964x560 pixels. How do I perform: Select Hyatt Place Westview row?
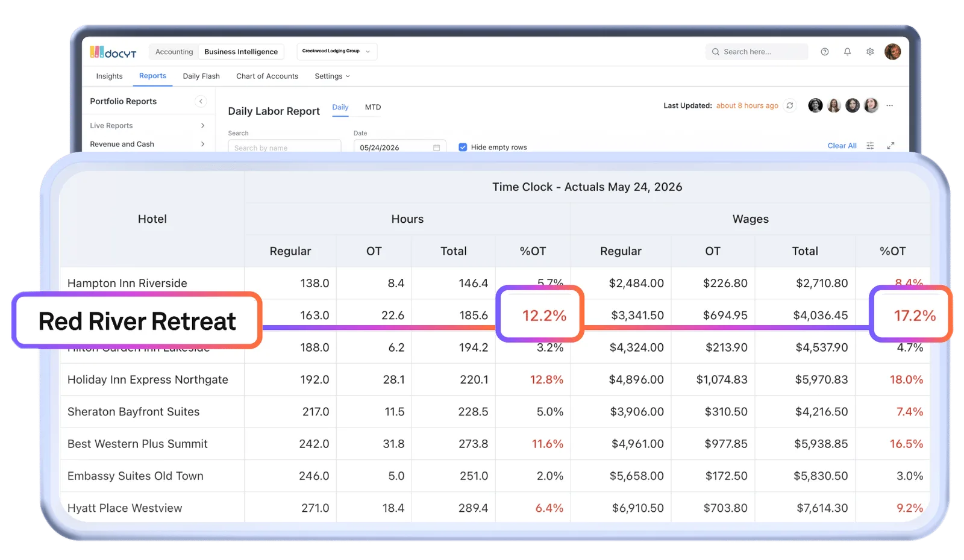(x=125, y=508)
